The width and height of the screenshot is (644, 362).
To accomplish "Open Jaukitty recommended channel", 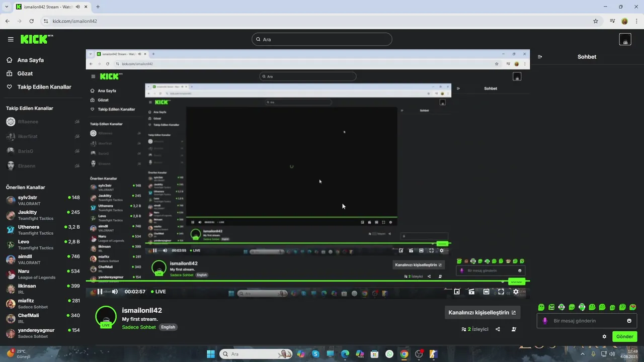I will pos(43,215).
